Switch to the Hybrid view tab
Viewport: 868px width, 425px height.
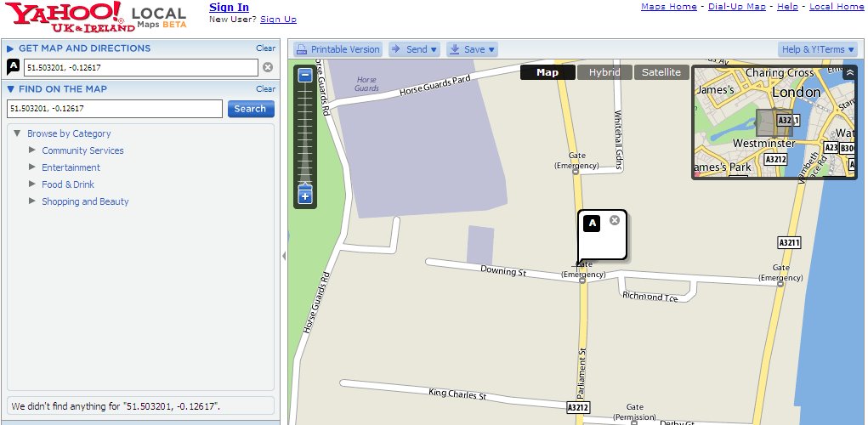coord(604,72)
